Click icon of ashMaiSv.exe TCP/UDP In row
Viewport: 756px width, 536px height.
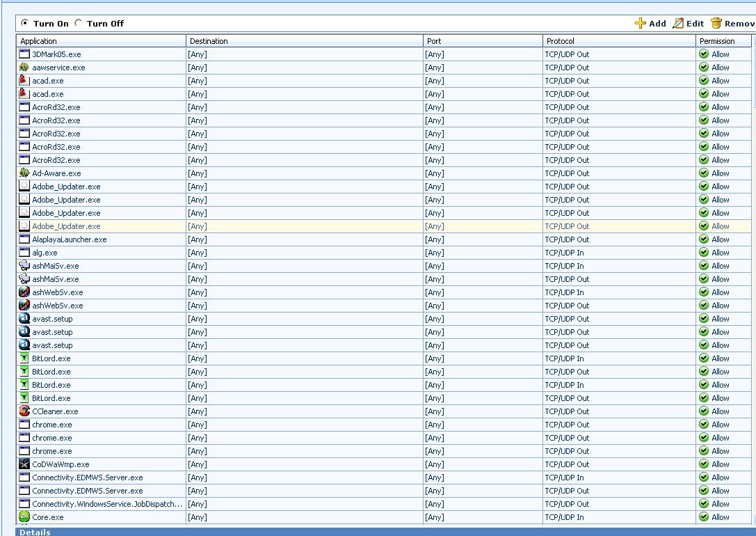(x=24, y=265)
